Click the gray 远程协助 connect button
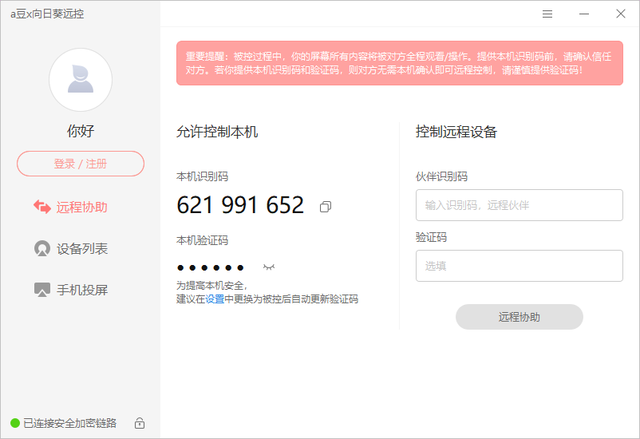Image resolution: width=640 pixels, height=439 pixels. (519, 317)
